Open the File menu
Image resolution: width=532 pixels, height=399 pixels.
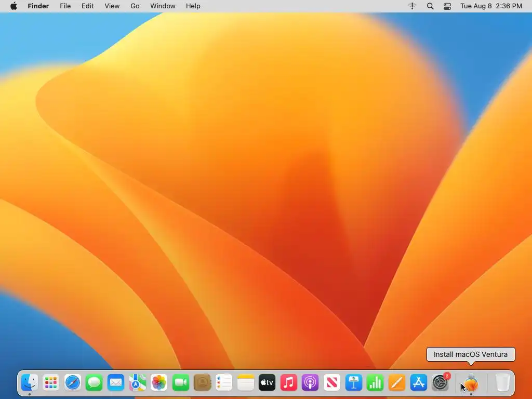point(65,6)
